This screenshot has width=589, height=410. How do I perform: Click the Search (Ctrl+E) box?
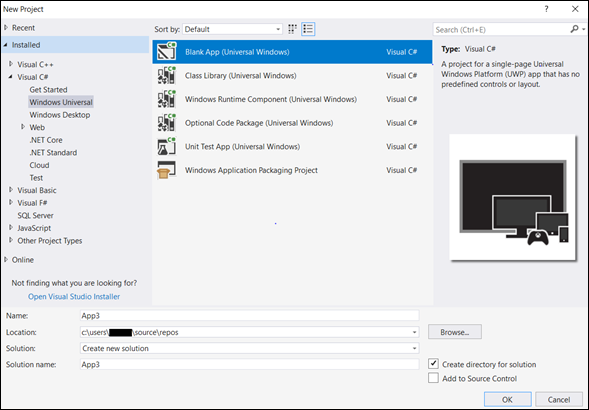501,29
